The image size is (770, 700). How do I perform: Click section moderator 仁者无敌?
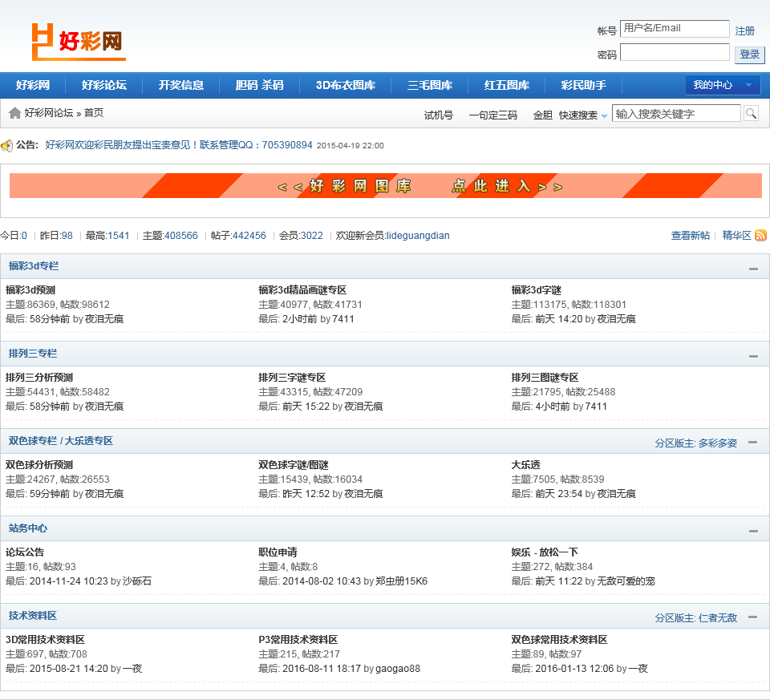coord(717,617)
